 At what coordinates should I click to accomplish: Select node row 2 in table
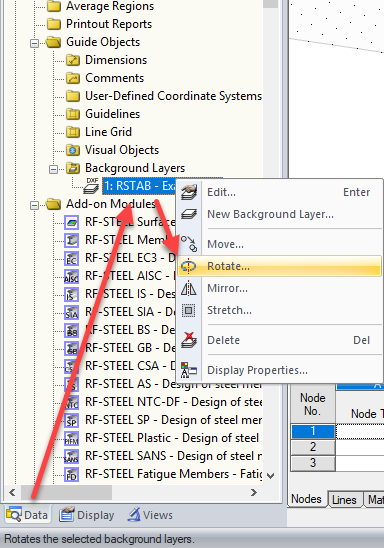tap(313, 447)
